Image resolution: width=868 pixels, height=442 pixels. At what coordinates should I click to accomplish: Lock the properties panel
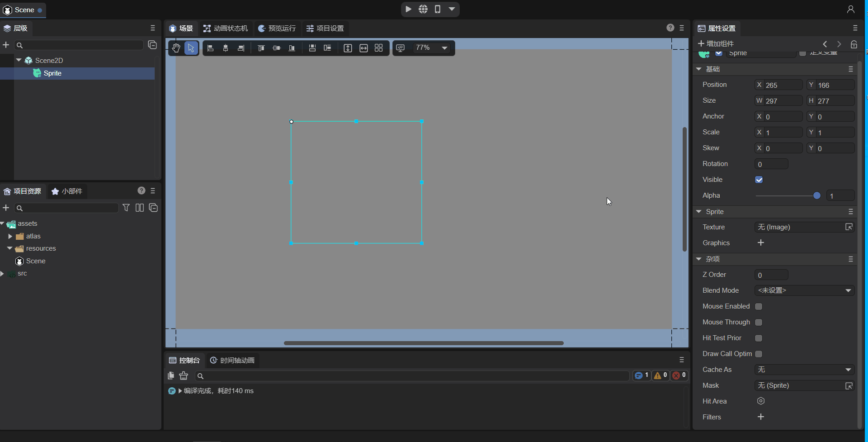tap(854, 44)
